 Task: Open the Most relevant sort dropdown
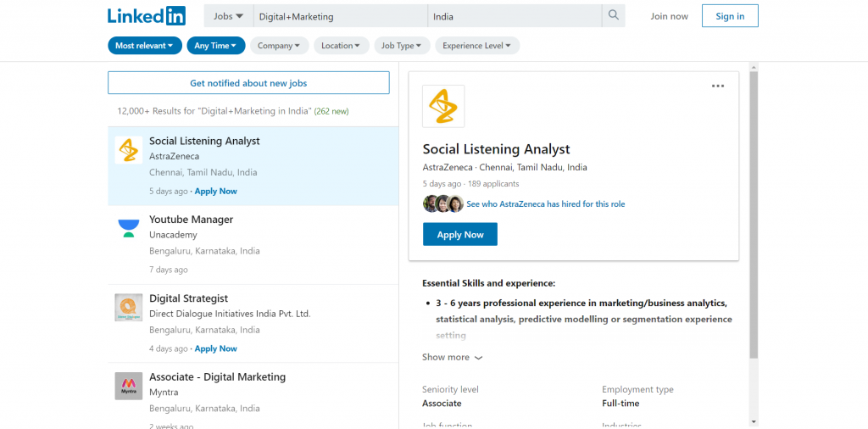[144, 46]
